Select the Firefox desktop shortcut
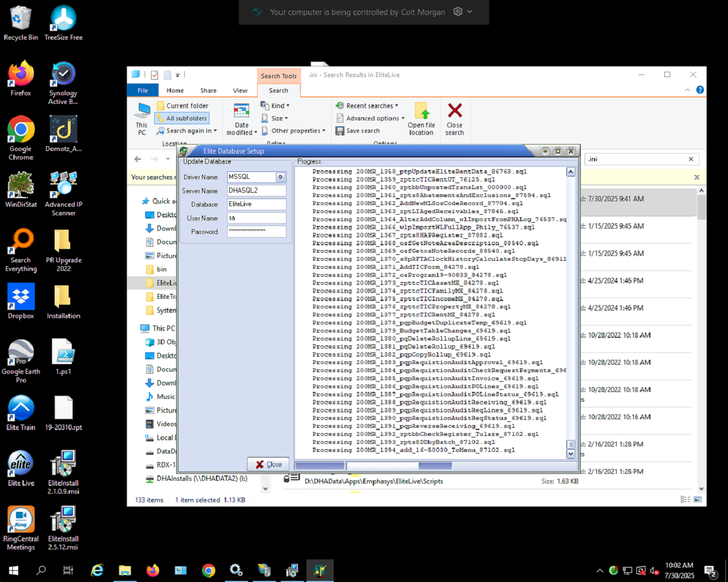 21,79
